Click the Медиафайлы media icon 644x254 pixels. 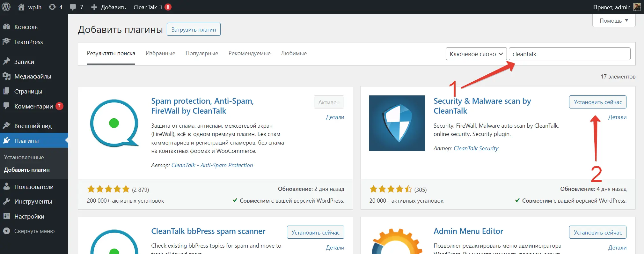pyautogui.click(x=6, y=76)
